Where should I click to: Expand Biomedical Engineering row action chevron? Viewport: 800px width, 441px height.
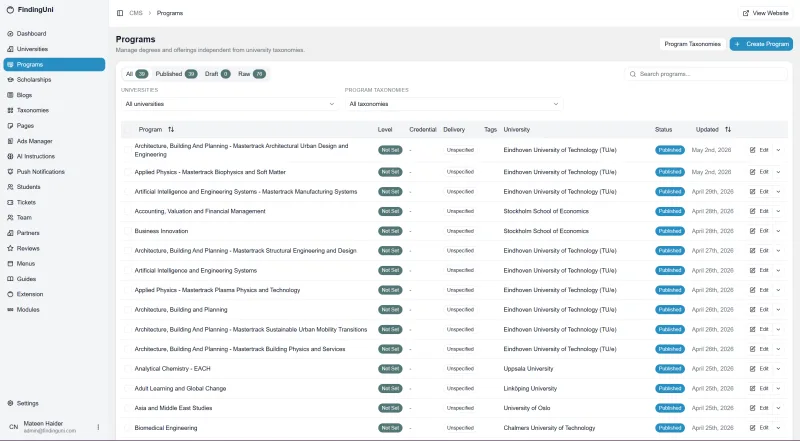(x=778, y=428)
